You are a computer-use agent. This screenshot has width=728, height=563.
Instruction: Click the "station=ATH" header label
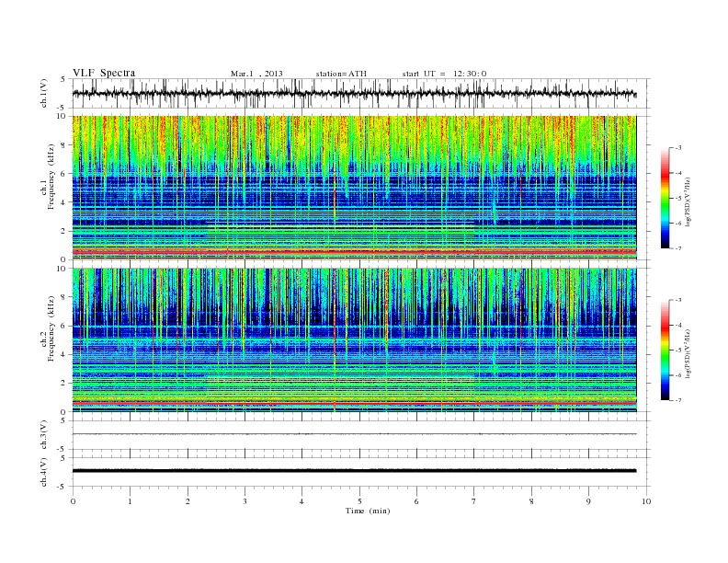click(341, 74)
